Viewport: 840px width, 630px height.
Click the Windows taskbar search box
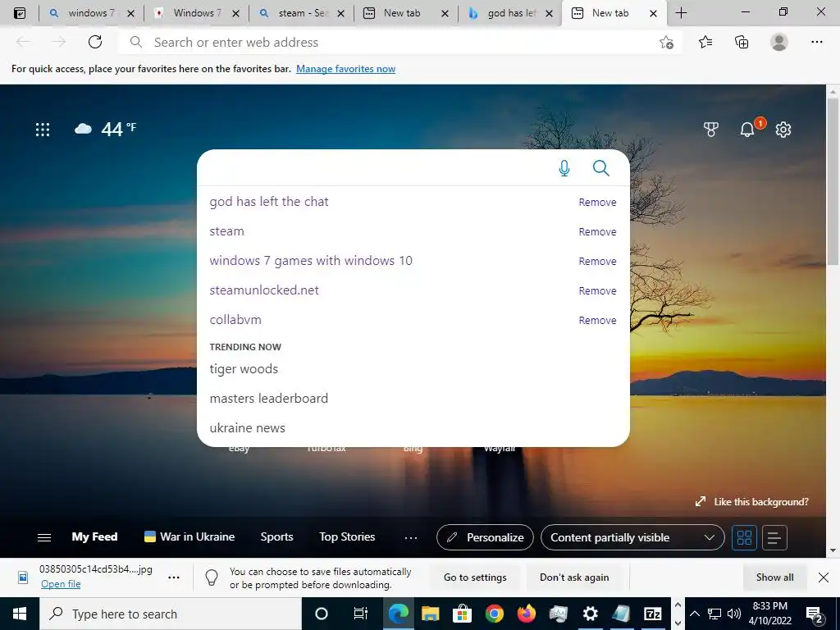171,614
